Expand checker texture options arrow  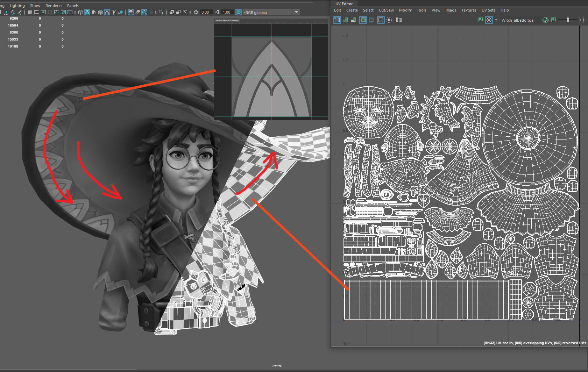point(496,20)
